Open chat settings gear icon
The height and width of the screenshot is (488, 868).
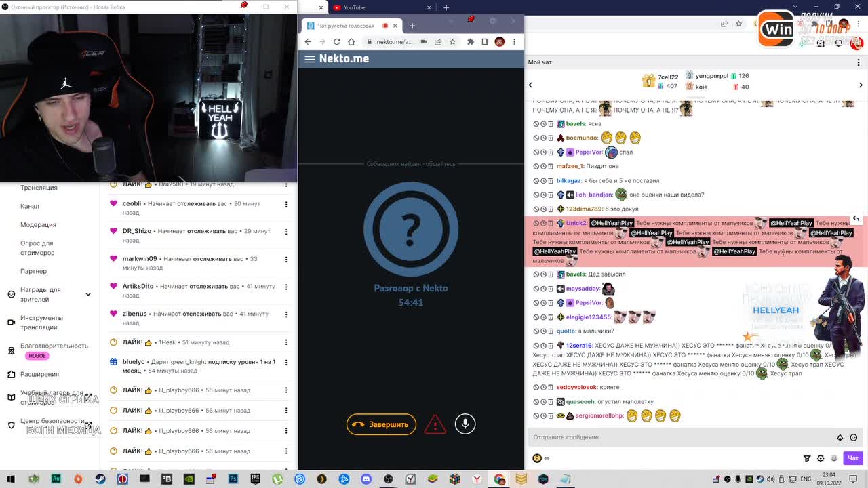tap(821, 458)
